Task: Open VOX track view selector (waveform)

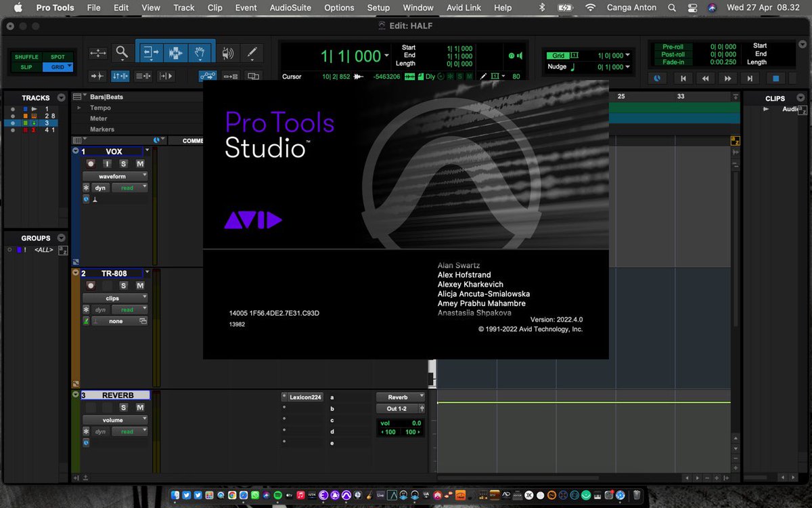Action: tap(115, 177)
